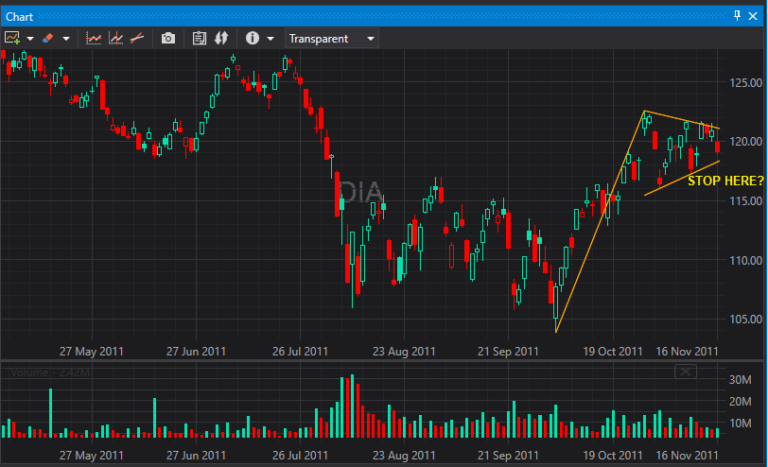The height and width of the screenshot is (467, 768).
Task: Click the info circle icon
Action: (251, 38)
